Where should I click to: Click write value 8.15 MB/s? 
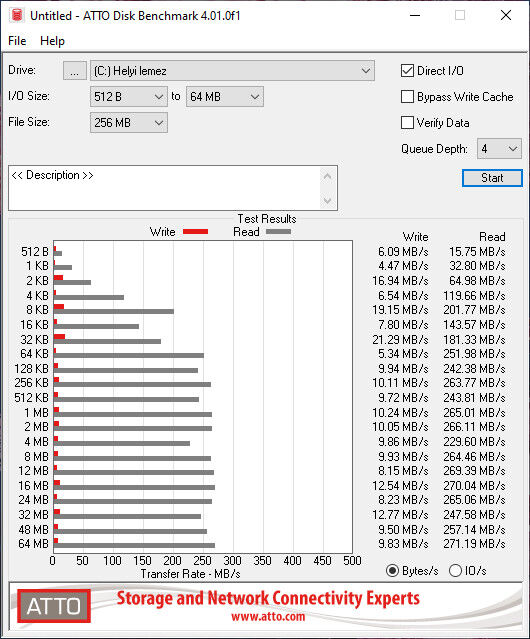[403, 471]
